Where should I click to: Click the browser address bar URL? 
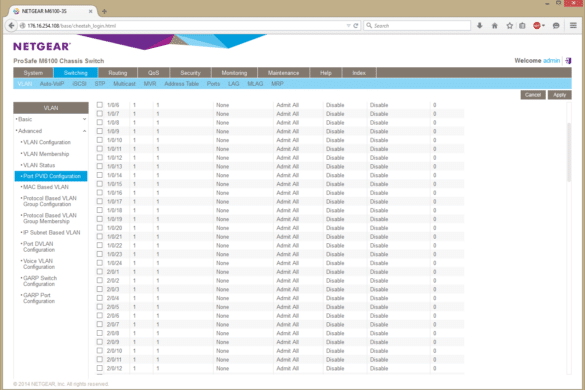(x=72, y=26)
